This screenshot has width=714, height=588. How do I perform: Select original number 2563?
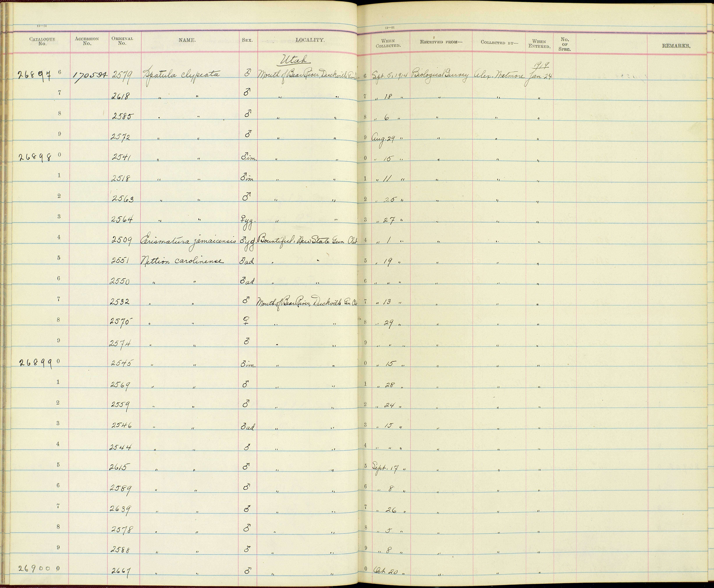click(x=123, y=199)
